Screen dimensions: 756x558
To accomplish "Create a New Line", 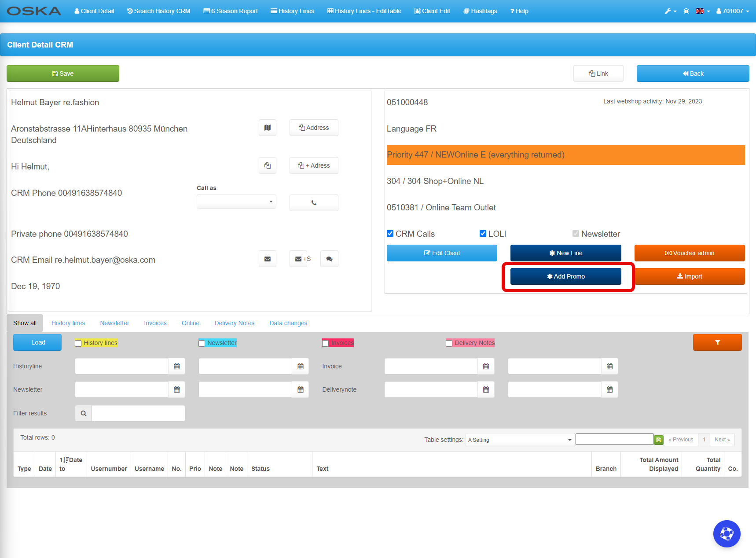I will click(566, 253).
